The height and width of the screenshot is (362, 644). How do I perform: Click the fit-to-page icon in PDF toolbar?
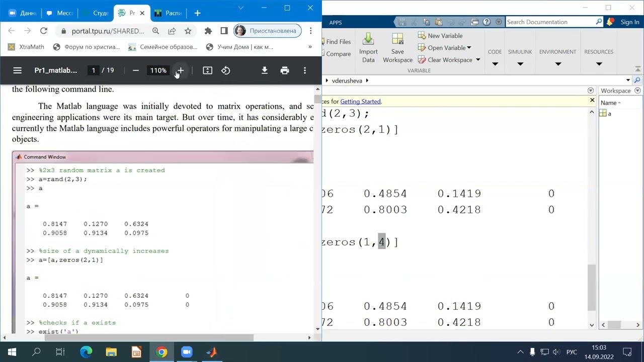pyautogui.click(x=207, y=70)
